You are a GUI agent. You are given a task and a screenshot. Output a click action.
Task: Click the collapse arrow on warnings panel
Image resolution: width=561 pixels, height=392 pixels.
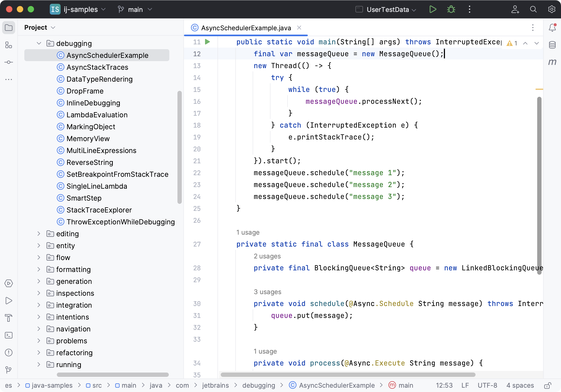click(526, 43)
